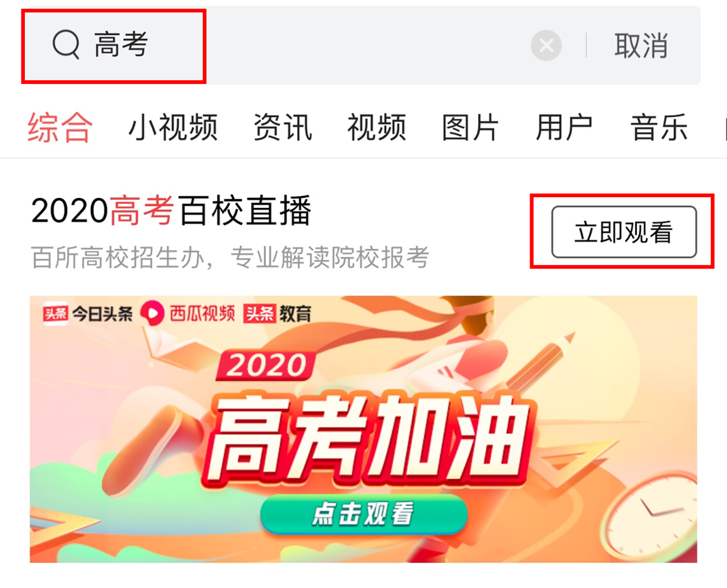Clear the search text with the X icon
727x588 pixels.
point(546,46)
